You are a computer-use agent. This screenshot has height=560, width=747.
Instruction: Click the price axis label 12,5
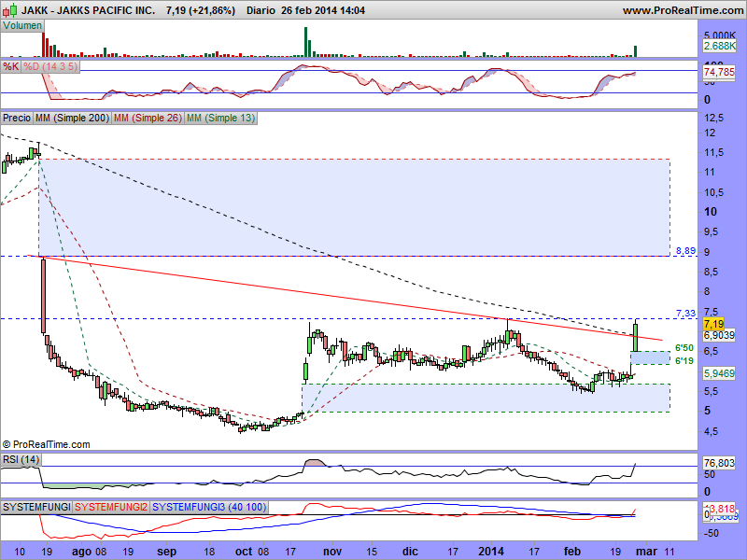[x=713, y=118]
